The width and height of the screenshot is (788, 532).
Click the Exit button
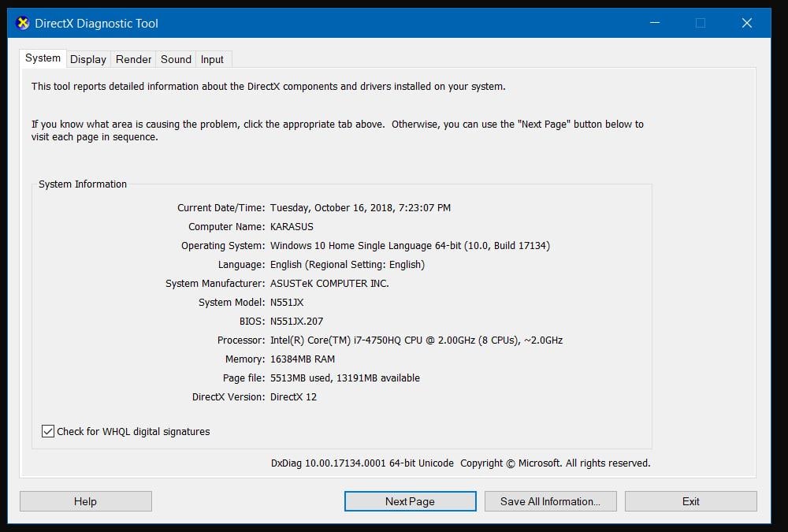[690, 501]
